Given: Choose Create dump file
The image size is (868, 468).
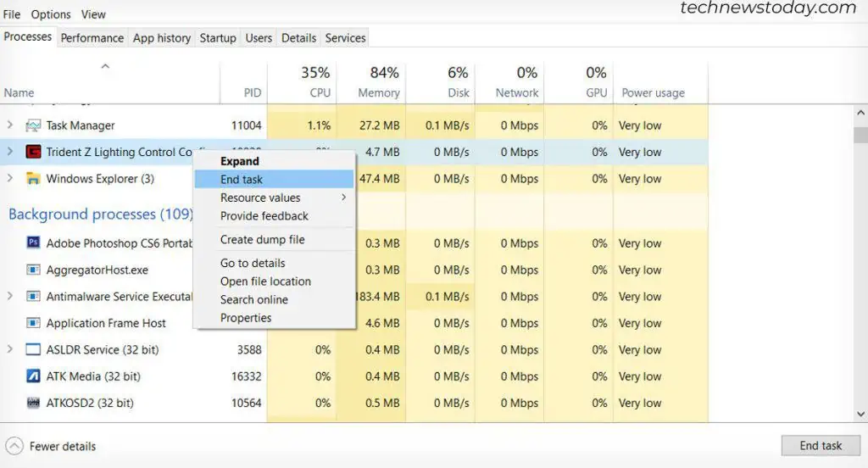Looking at the screenshot, I should (274, 239).
